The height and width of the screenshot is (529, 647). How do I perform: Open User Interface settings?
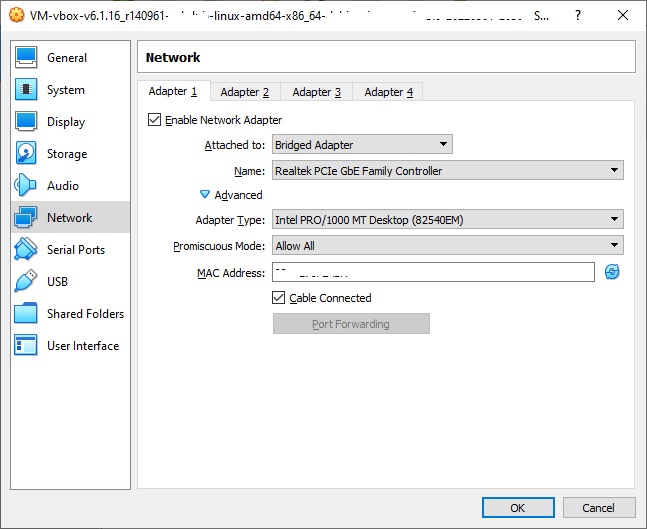pyautogui.click(x=71, y=345)
